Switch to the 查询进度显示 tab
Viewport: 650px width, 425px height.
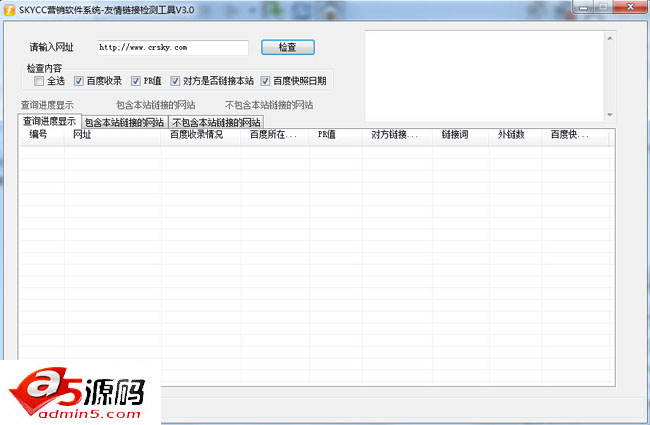(x=50, y=121)
